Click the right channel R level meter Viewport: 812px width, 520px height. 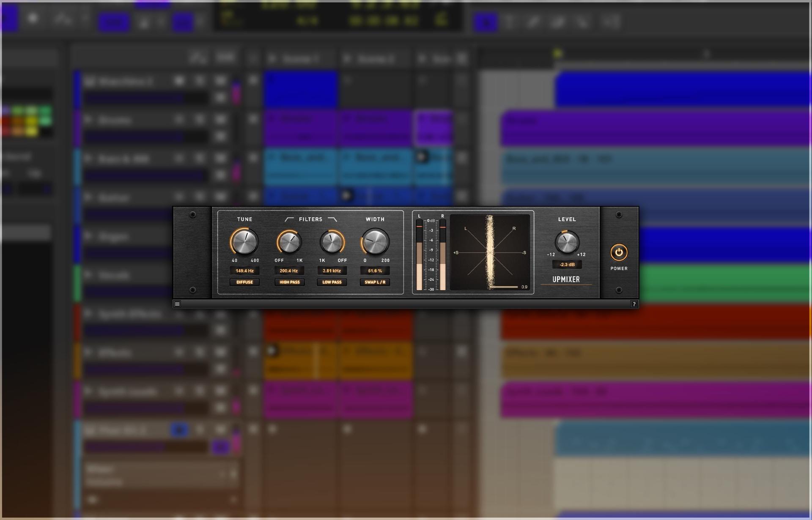point(442,255)
